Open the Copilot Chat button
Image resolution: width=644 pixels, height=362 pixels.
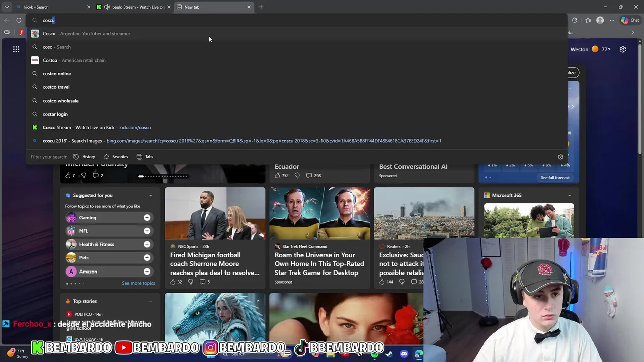point(630,20)
